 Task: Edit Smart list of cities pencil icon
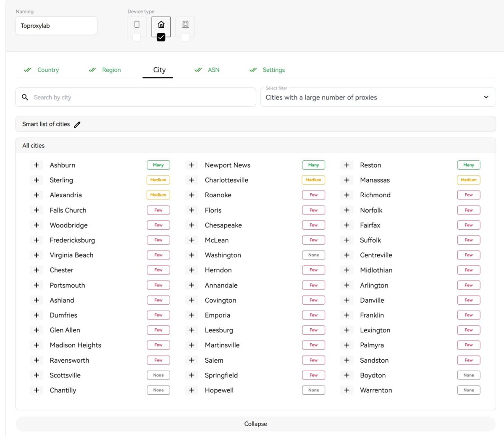[77, 125]
